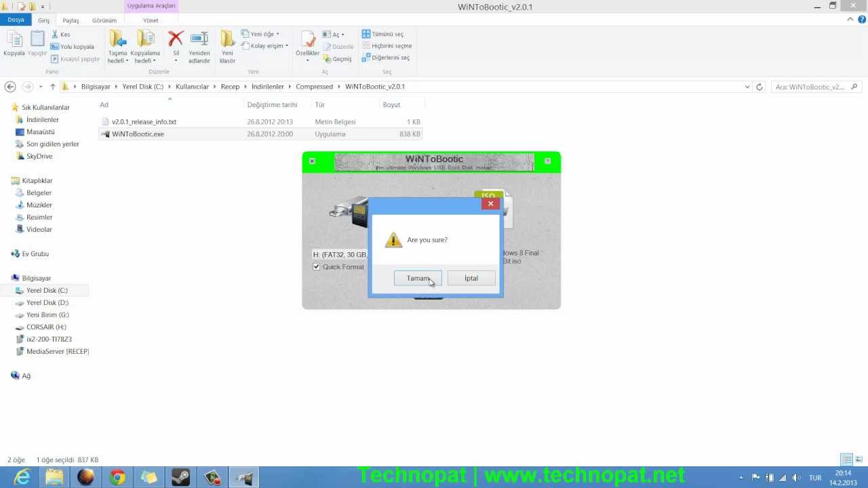Select the WiNToBootic.exe file
The width and height of the screenshot is (868, 488).
tap(260, 134)
